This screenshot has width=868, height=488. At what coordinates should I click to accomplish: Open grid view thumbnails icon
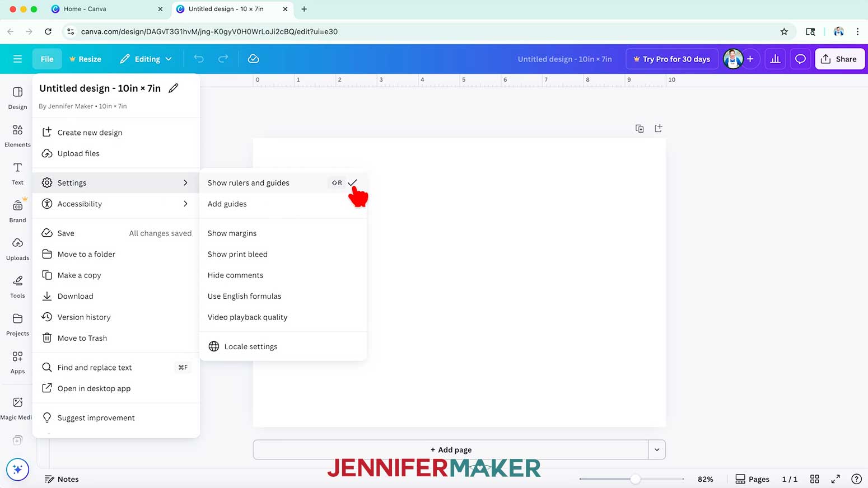point(814,479)
